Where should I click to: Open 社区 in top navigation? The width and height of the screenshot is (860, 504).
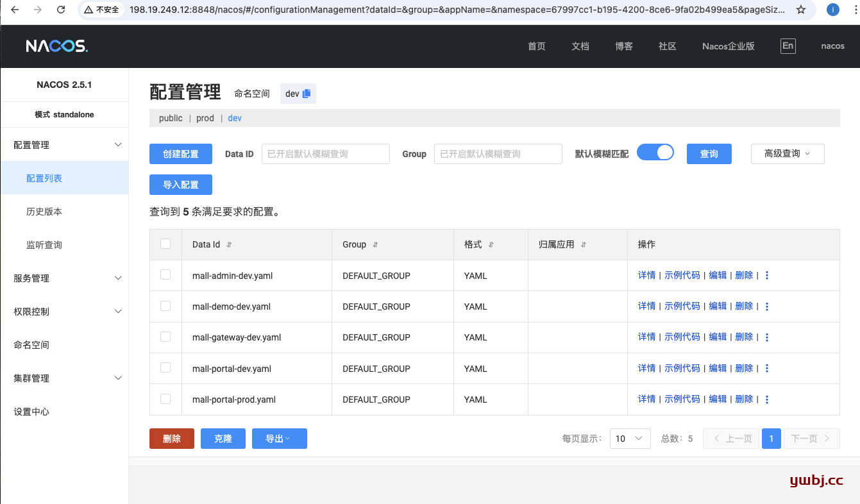click(x=668, y=46)
